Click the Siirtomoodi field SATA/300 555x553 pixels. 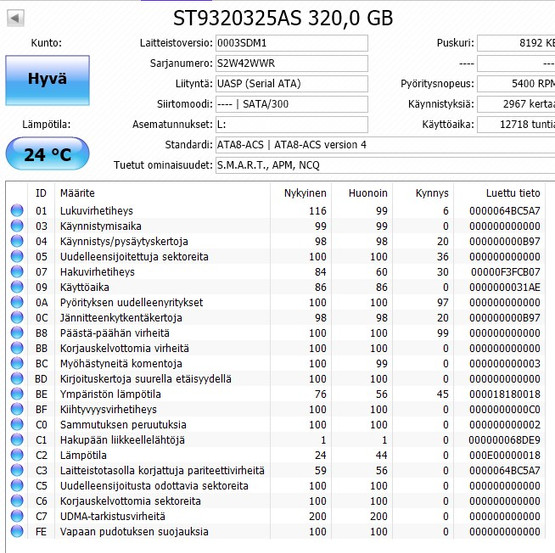click(x=292, y=104)
